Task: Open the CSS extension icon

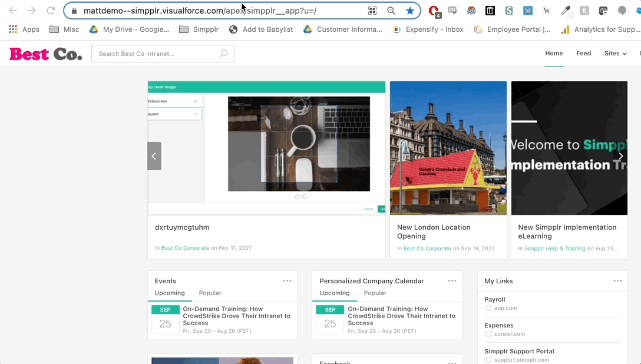Action: click(x=452, y=11)
